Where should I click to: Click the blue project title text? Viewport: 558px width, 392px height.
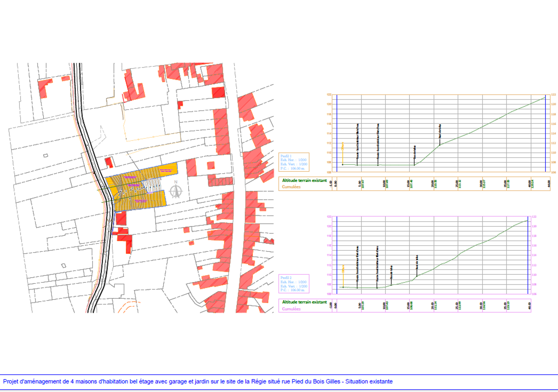pyautogui.click(x=198, y=381)
